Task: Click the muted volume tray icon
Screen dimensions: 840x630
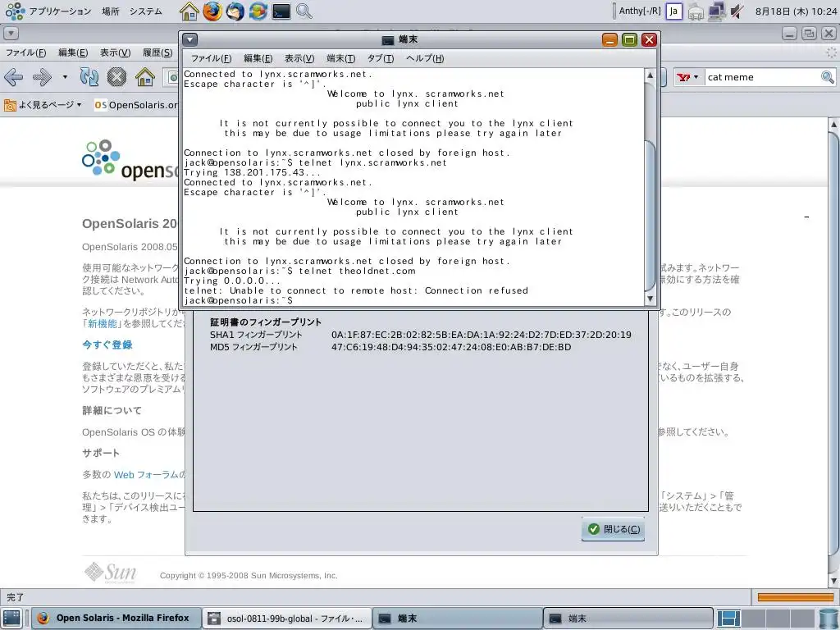Action: click(737, 11)
